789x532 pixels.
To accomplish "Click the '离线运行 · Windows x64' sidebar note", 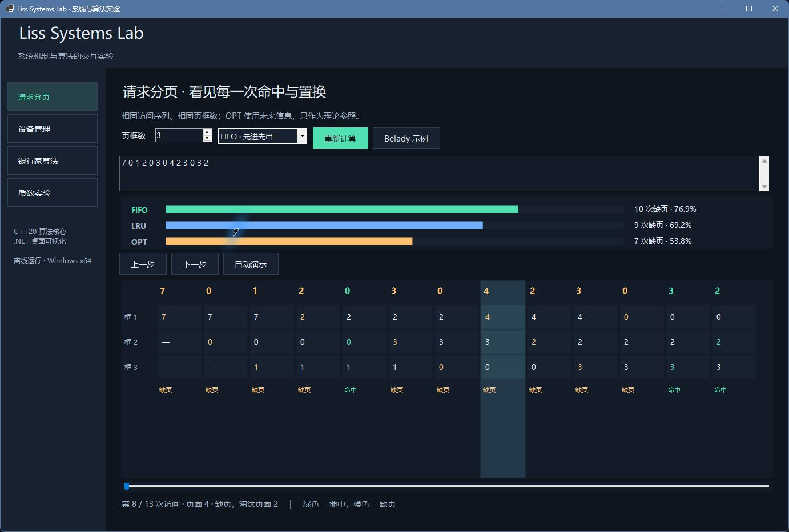I will tap(53, 261).
